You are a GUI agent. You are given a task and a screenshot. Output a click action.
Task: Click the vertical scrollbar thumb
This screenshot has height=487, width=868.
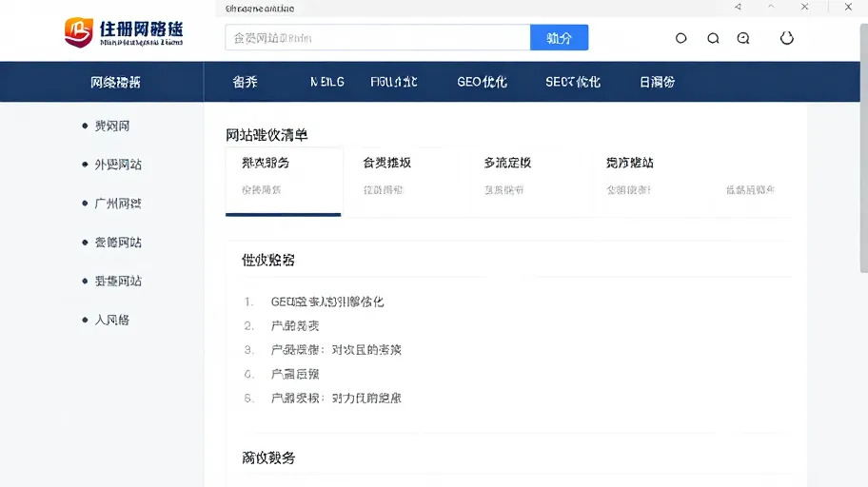863,147
